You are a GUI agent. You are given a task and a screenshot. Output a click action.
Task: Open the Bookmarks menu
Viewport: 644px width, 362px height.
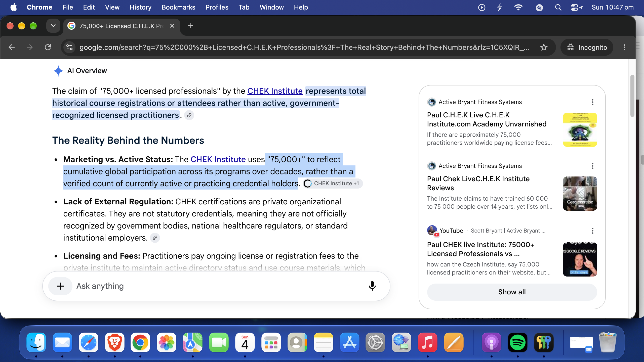178,7
